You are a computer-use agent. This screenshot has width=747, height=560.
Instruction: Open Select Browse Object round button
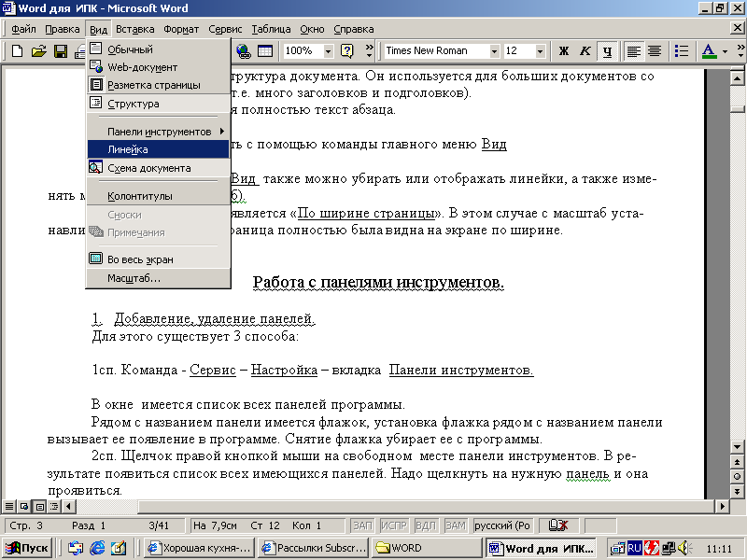[737, 477]
